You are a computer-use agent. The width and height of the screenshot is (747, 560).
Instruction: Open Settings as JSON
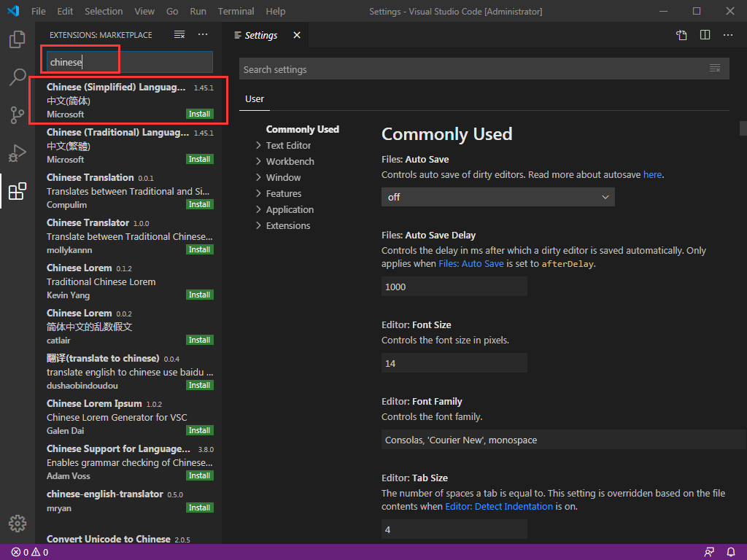[x=681, y=34]
